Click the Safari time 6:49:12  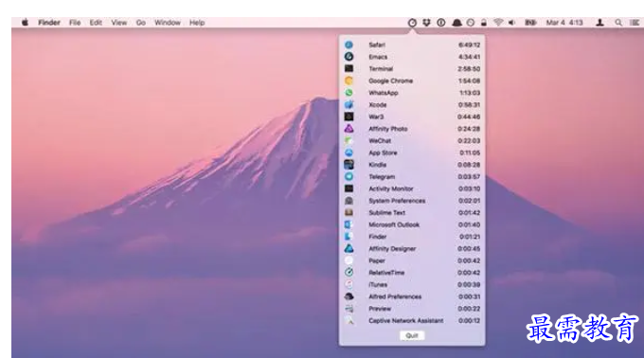pyautogui.click(x=469, y=45)
